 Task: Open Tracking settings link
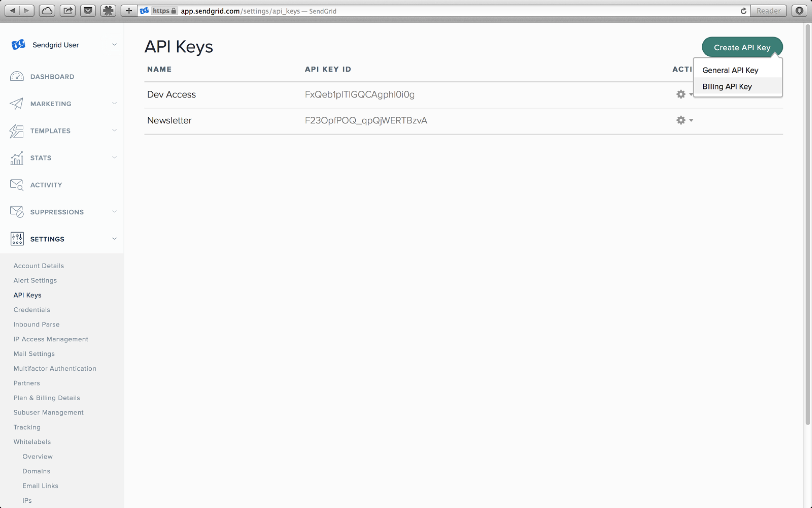click(27, 427)
